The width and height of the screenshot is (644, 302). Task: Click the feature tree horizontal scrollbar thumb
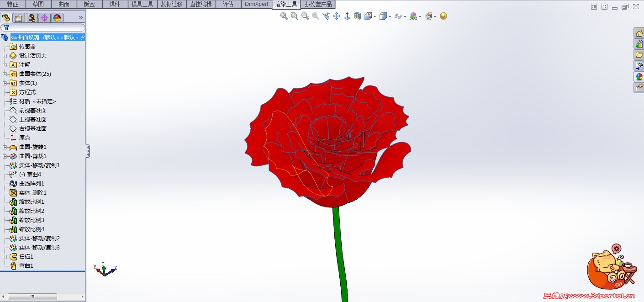(32, 297)
